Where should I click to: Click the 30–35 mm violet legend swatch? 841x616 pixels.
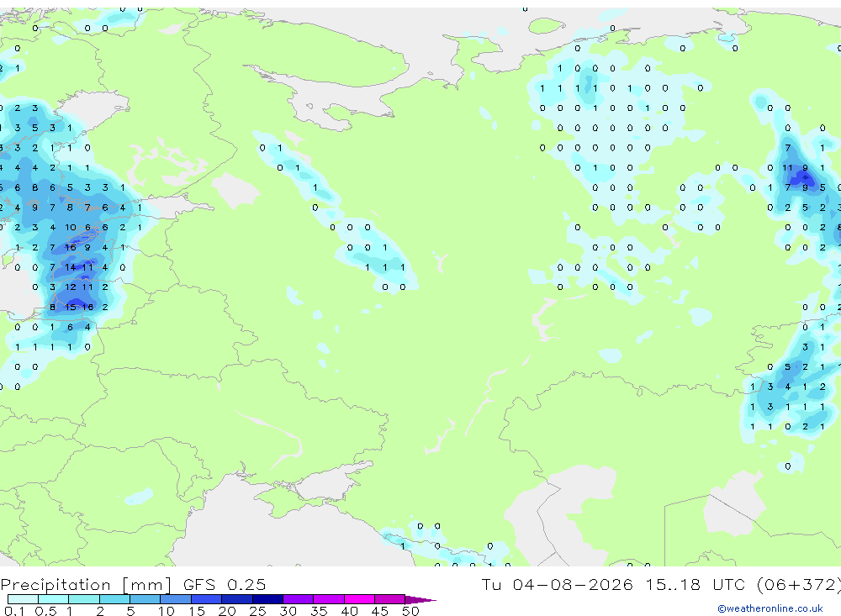point(299,599)
